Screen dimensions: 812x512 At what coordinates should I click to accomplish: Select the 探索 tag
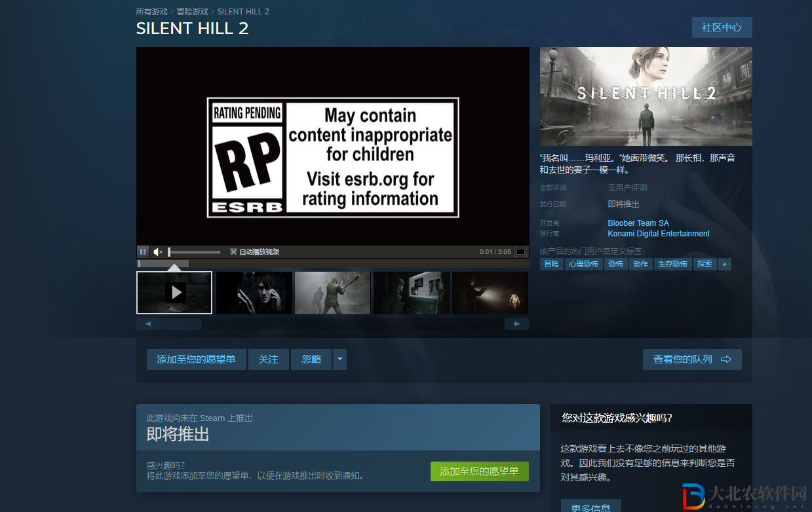pyautogui.click(x=705, y=264)
